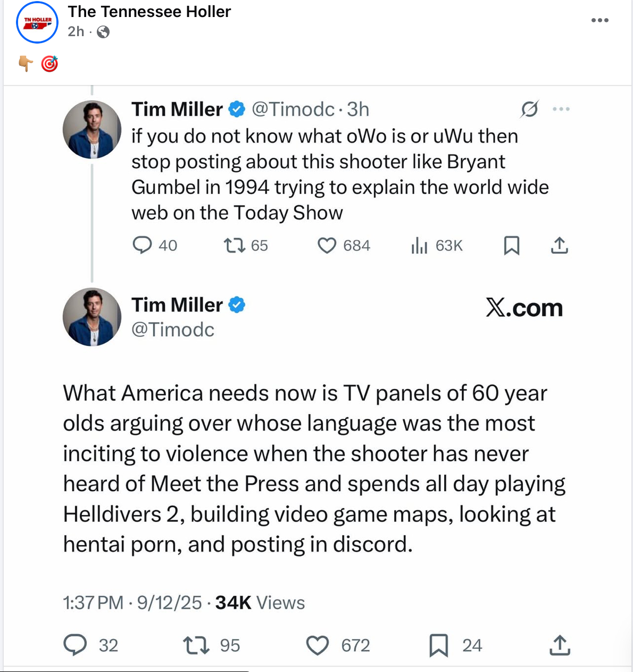Bookmark the top tweet about oWo
This screenshot has width=633, height=672.
tap(512, 245)
